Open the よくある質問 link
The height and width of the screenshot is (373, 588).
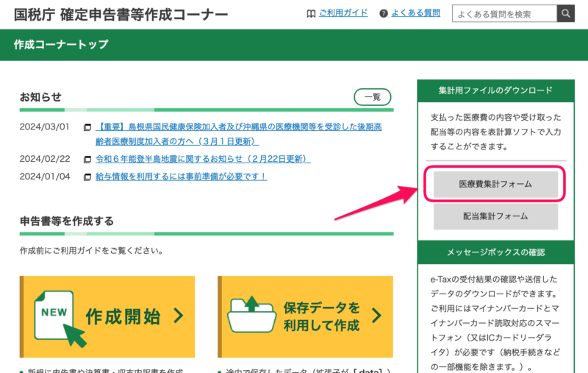pyautogui.click(x=415, y=13)
